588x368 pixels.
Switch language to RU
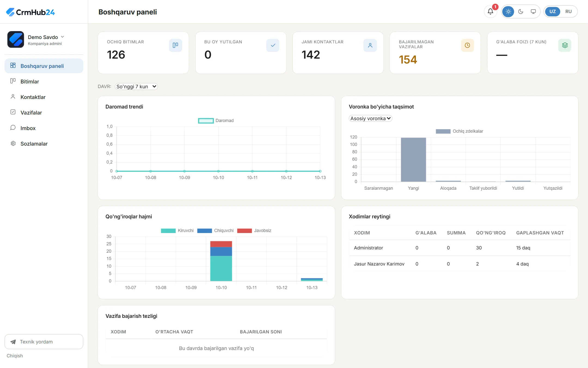tap(568, 11)
